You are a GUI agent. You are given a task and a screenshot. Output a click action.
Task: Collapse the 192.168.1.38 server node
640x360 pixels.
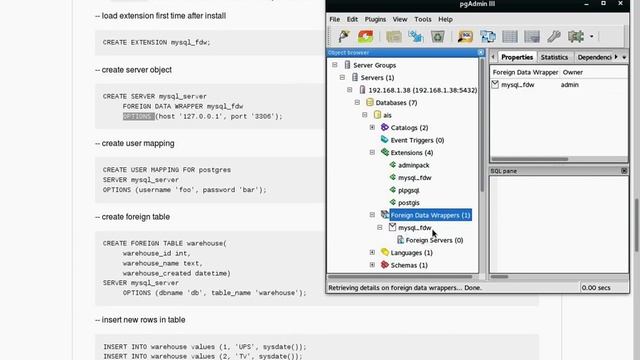(x=349, y=90)
